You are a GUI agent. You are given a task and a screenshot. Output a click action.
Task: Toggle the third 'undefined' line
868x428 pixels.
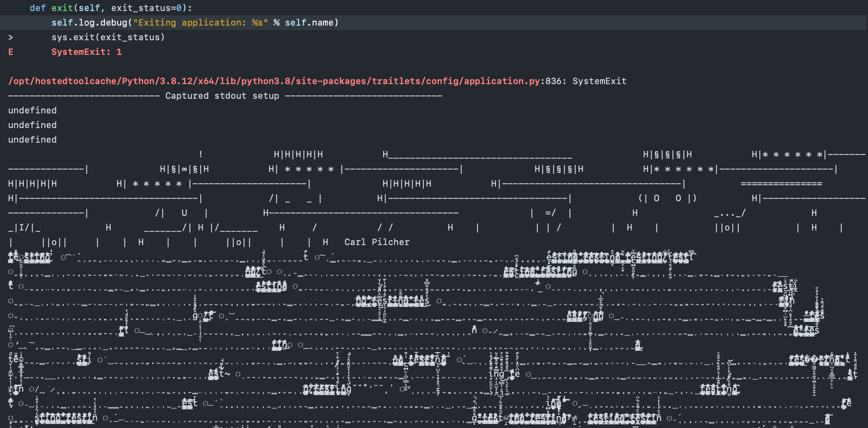tap(32, 139)
